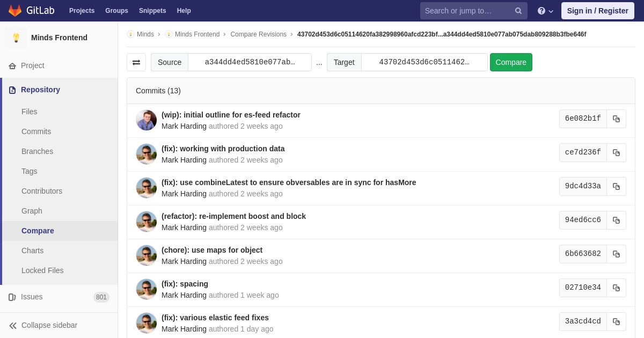Copy commit SHA 6e082b1f
Image resolution: width=644 pixels, height=338 pixels.
[616, 119]
